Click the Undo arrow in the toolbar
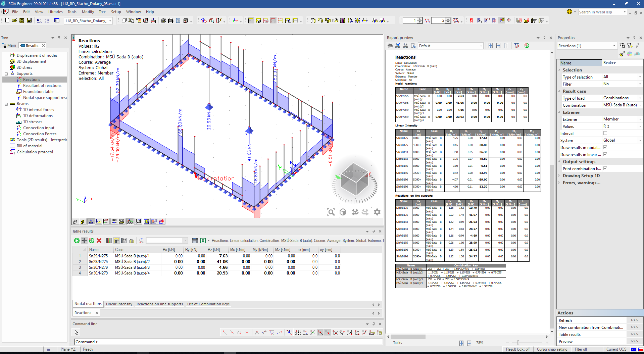 pos(39,20)
